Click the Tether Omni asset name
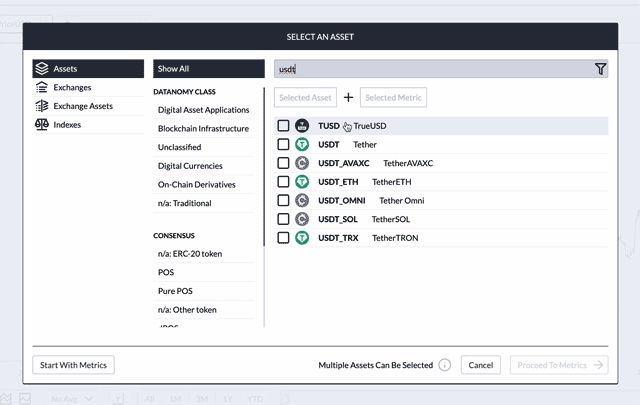 (402, 200)
